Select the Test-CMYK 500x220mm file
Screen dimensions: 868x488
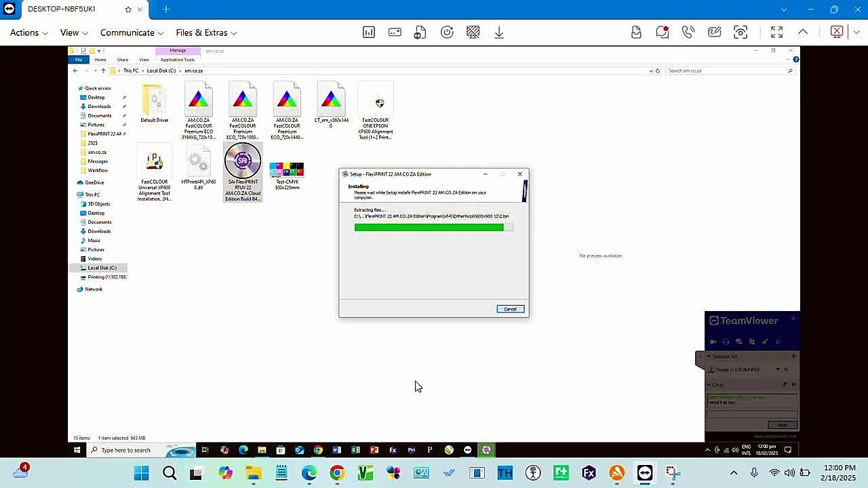point(287,175)
